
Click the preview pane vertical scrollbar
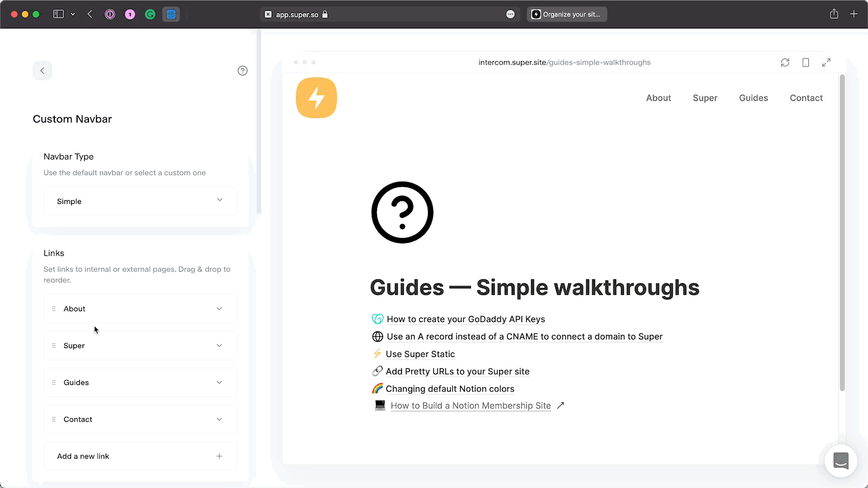pos(843,233)
